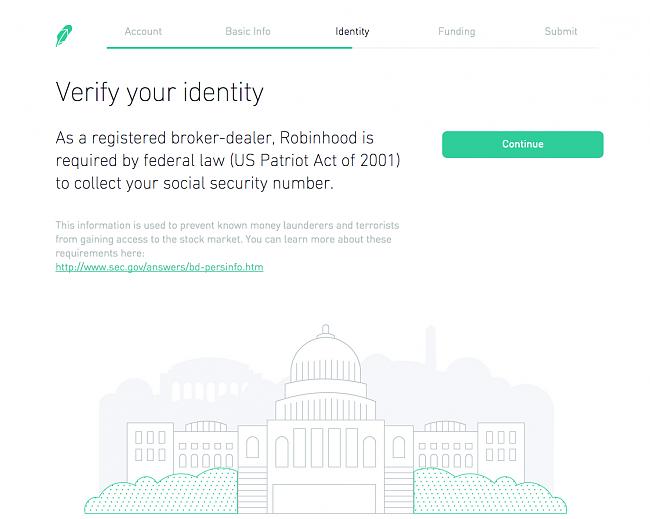
Task: Open the sec.gov bd-persinfo link
Action: pyautogui.click(x=159, y=267)
